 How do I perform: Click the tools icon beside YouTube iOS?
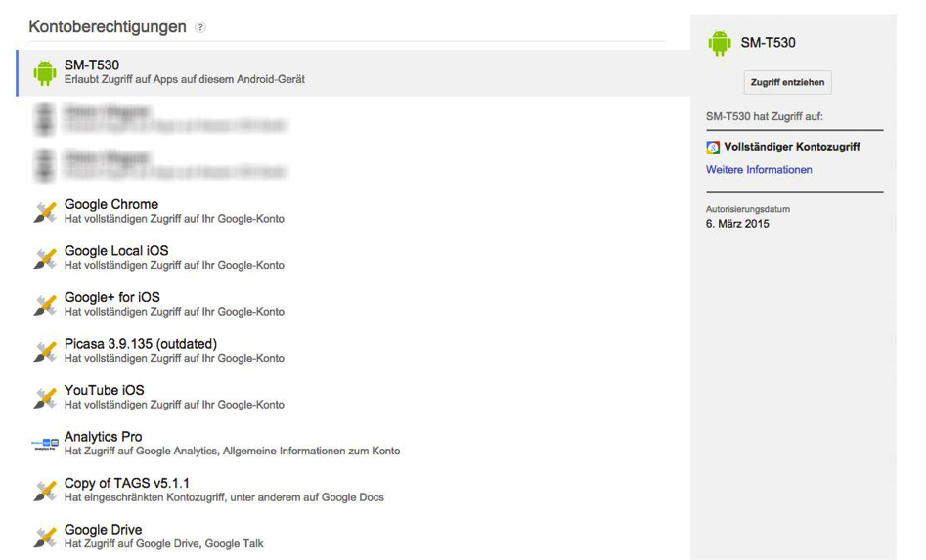(45, 398)
